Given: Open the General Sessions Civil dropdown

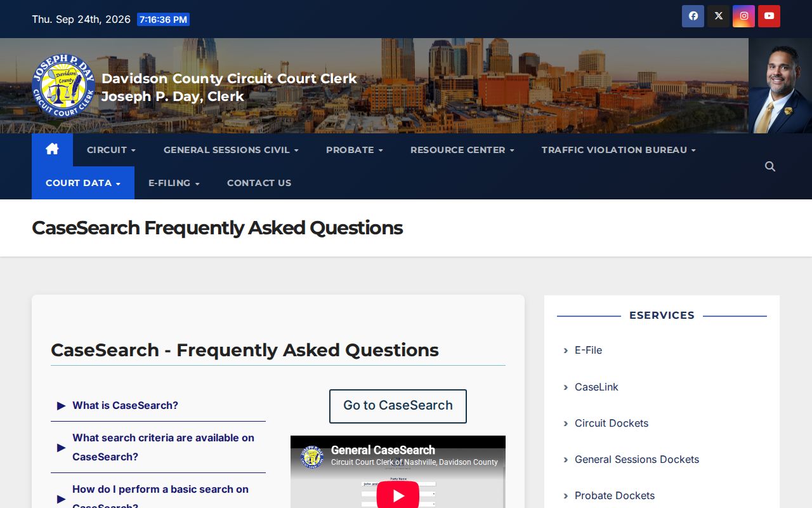Looking at the screenshot, I should tap(231, 150).
